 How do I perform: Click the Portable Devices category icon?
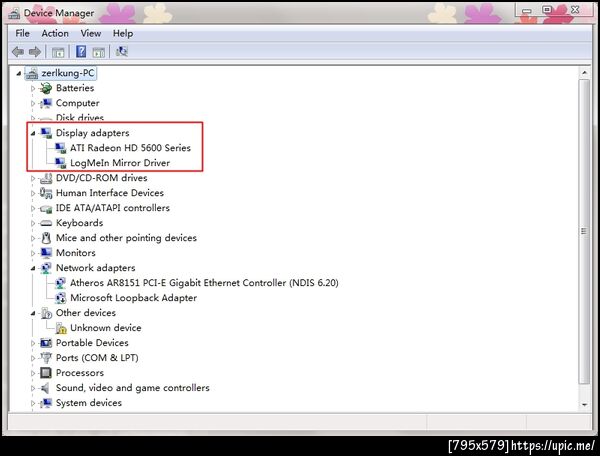(x=46, y=343)
